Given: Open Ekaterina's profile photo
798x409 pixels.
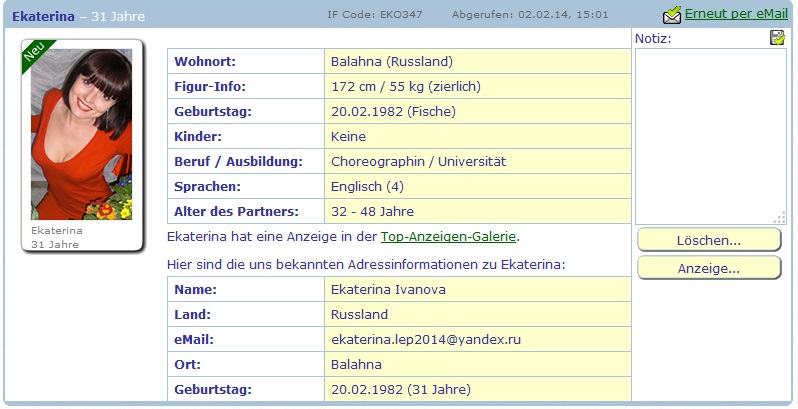Looking at the screenshot, I should click(x=81, y=134).
